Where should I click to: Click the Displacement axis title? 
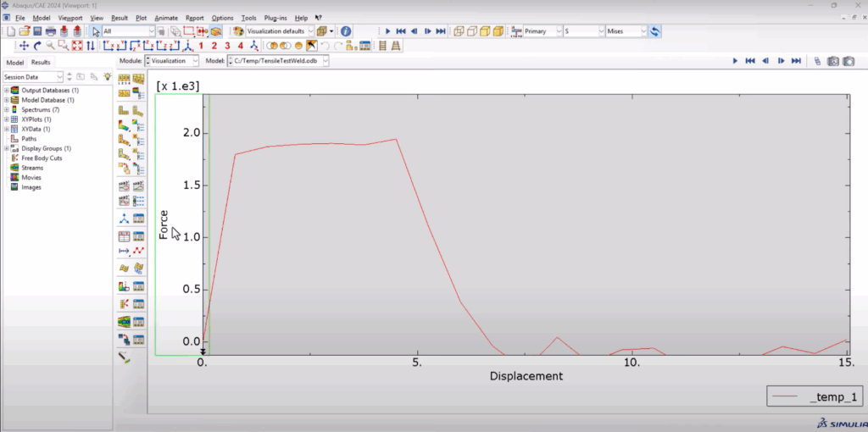point(526,376)
